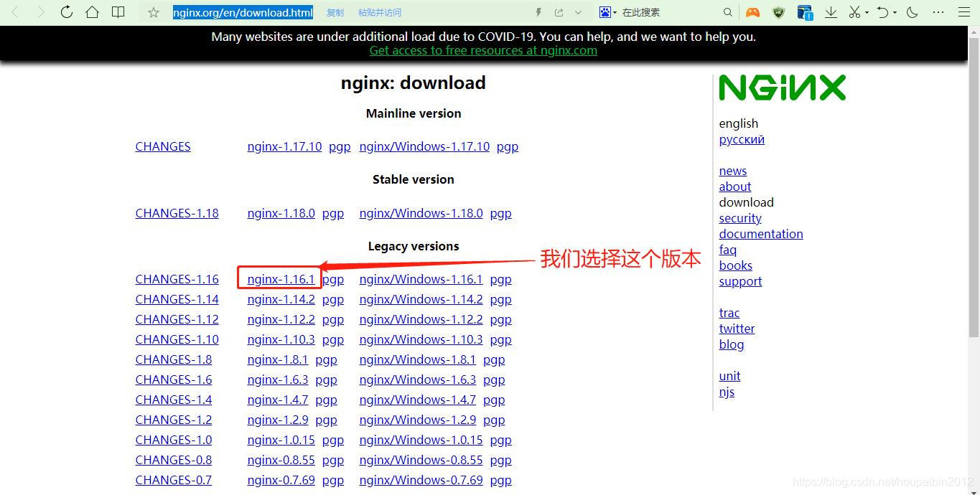The image size is (980, 495).
Task: Open the unit project link
Action: (x=729, y=376)
